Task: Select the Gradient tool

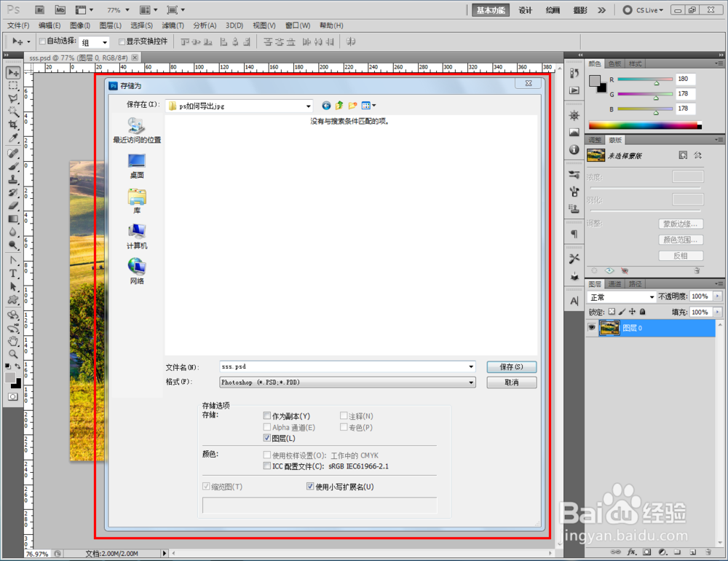Action: pyautogui.click(x=13, y=219)
